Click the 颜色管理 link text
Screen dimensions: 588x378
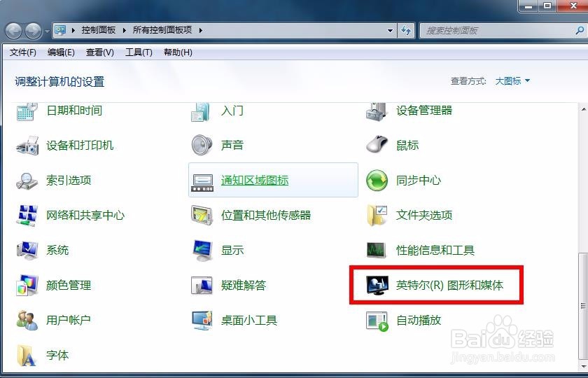(x=69, y=286)
